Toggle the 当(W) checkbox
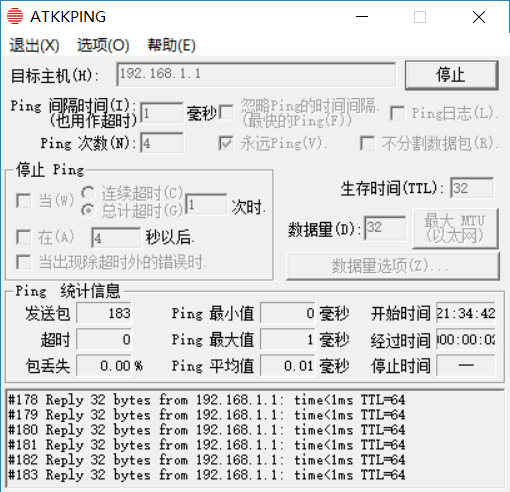 pos(24,201)
